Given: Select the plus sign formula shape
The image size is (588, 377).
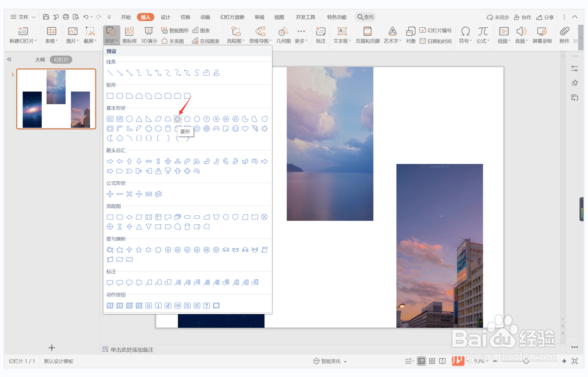Looking at the screenshot, I should [110, 194].
